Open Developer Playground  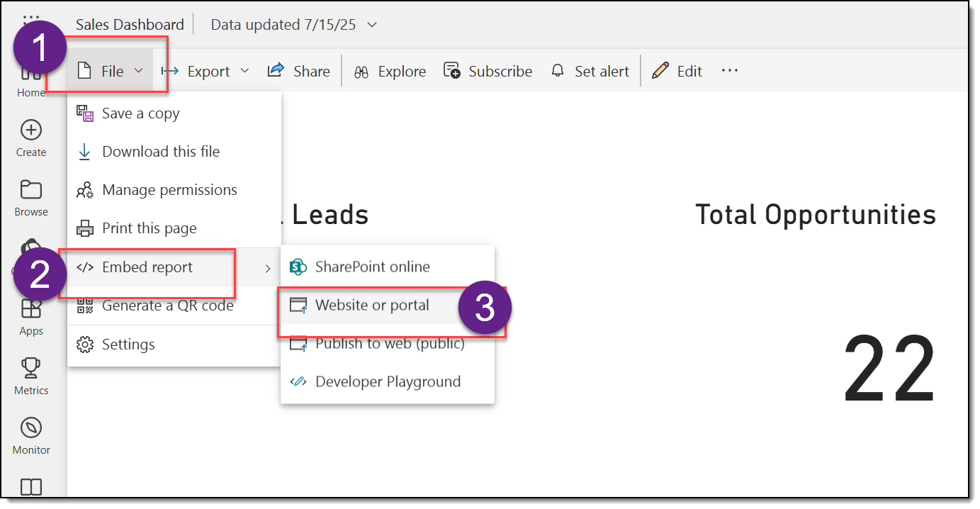(388, 381)
